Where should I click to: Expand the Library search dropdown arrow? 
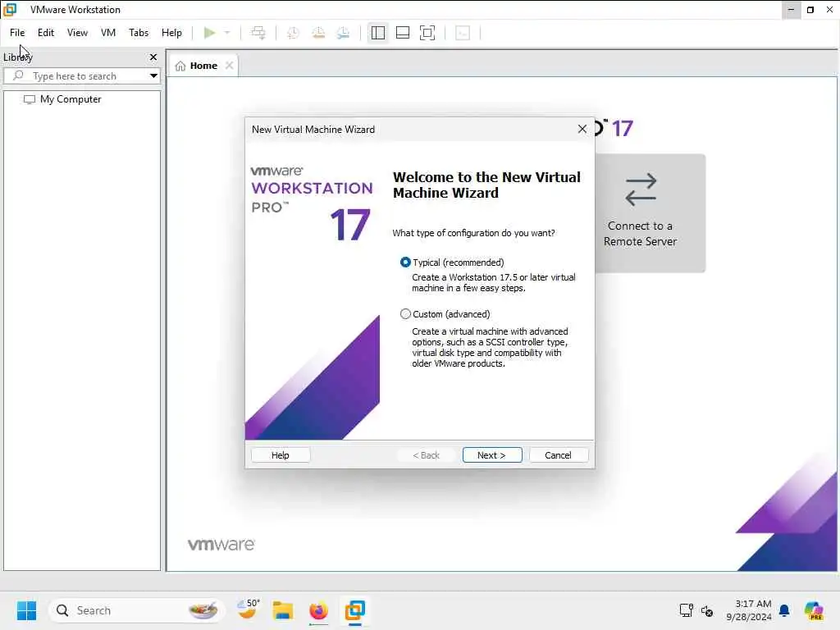click(x=153, y=76)
